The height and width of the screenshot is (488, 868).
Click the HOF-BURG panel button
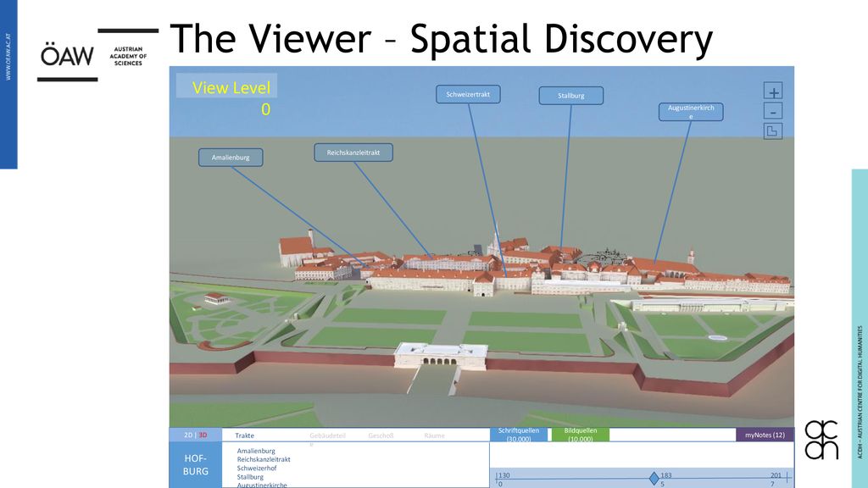click(196, 465)
